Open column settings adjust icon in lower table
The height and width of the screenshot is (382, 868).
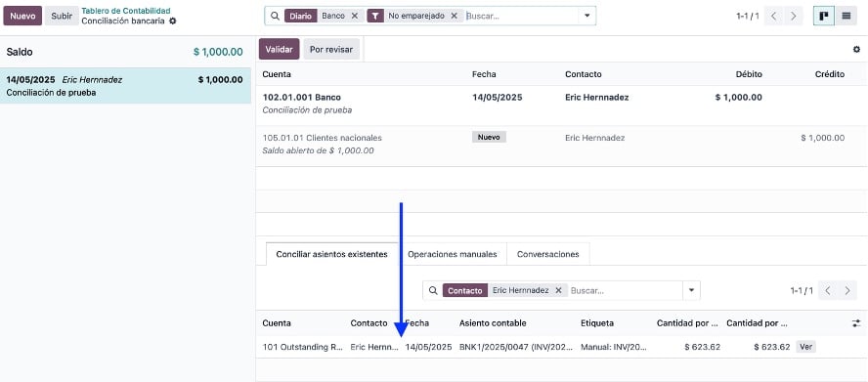tap(856, 323)
